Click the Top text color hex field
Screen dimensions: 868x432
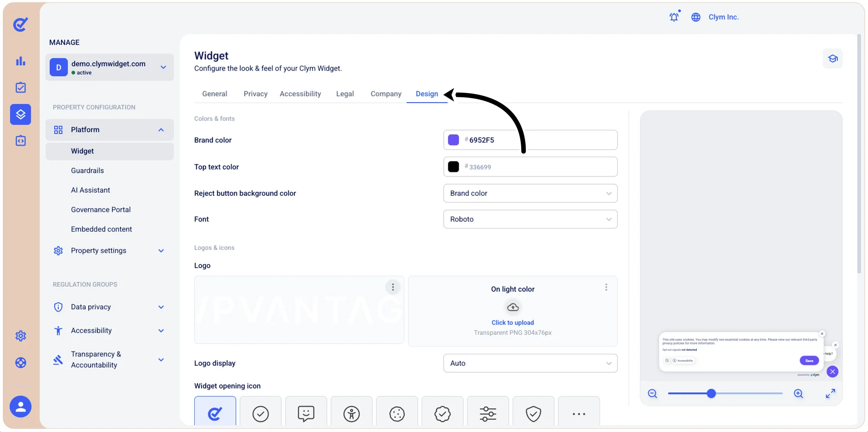[x=530, y=167]
